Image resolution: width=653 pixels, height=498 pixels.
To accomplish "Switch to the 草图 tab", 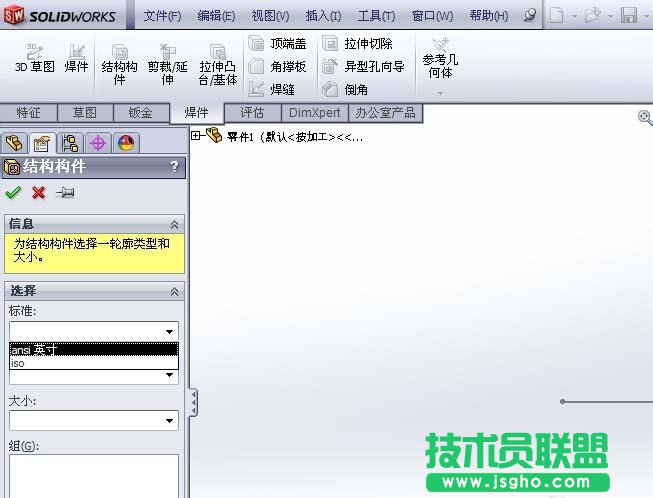I will [x=85, y=112].
